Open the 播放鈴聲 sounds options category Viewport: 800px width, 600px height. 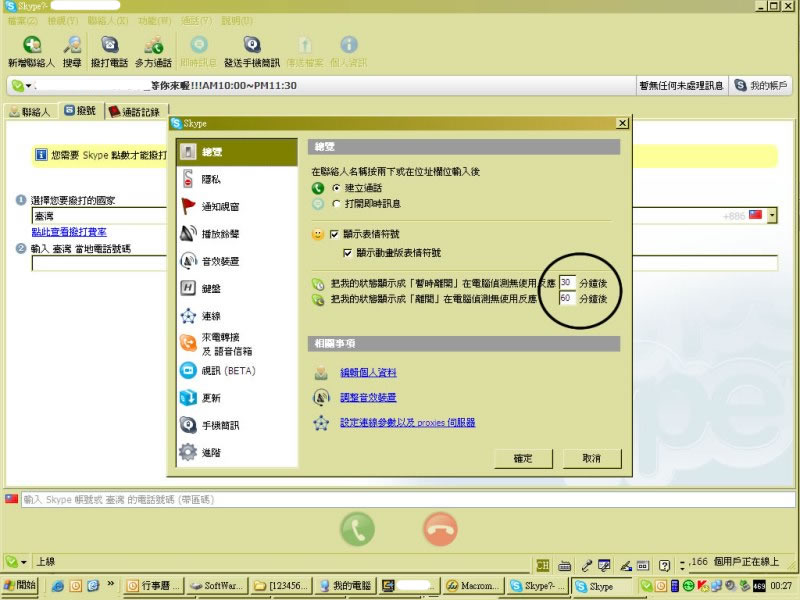[x=237, y=234]
